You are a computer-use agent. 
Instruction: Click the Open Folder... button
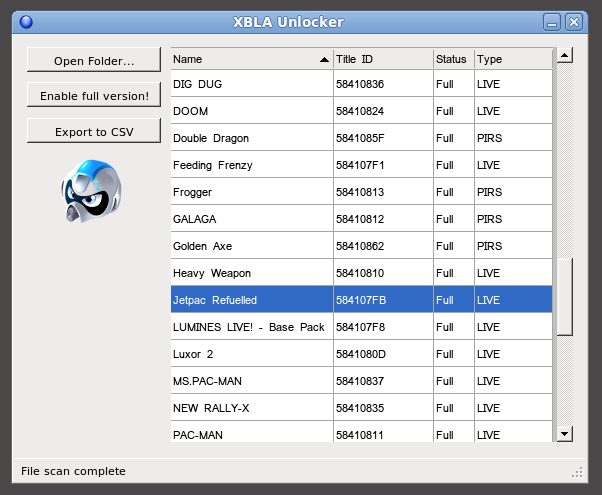point(94,60)
